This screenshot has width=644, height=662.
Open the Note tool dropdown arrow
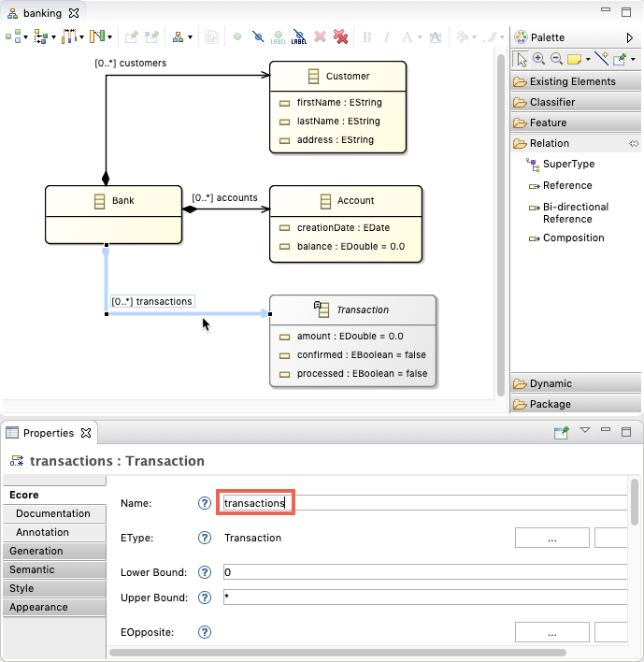(x=588, y=60)
